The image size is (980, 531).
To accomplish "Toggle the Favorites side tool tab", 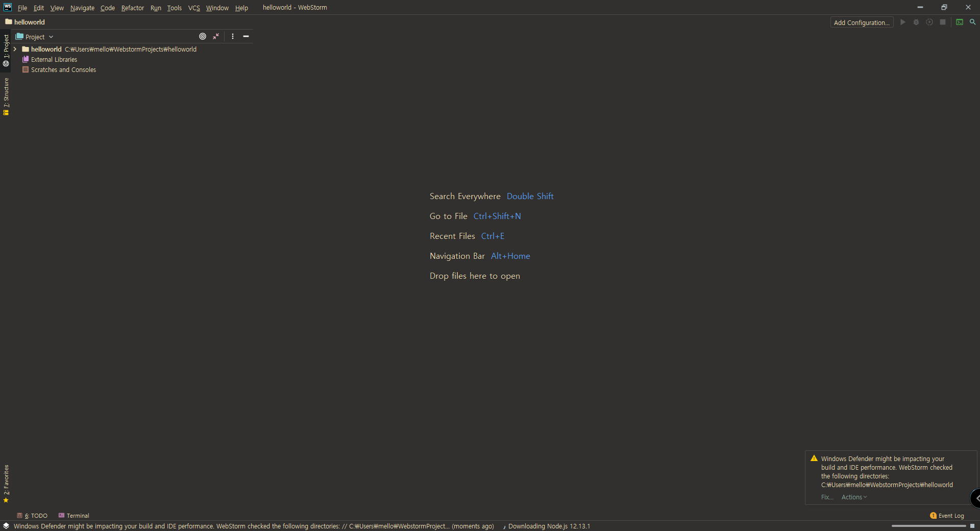I will click(6, 484).
